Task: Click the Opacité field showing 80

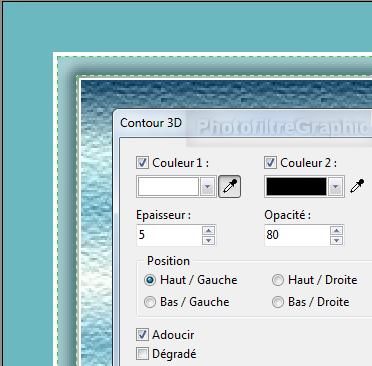Action: click(297, 235)
